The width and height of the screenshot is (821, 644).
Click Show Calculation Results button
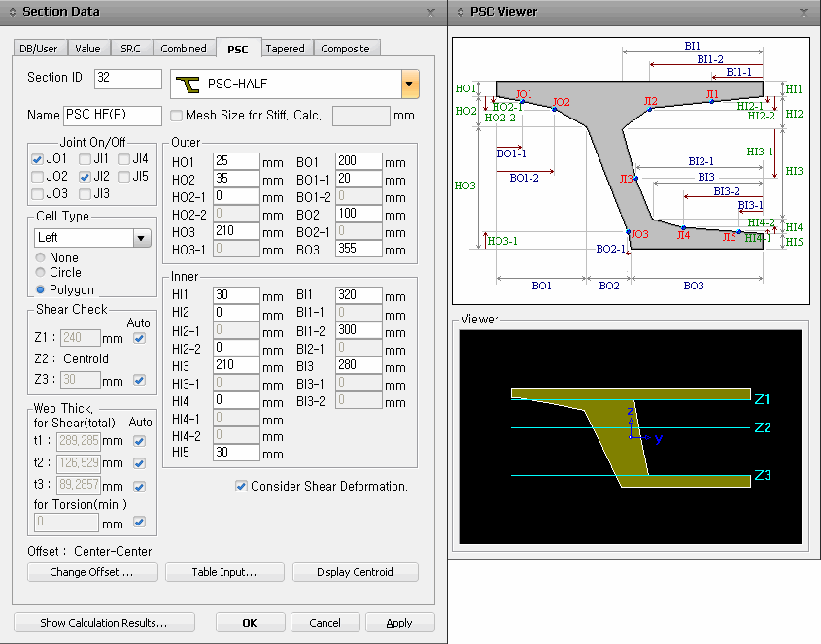[x=104, y=623]
